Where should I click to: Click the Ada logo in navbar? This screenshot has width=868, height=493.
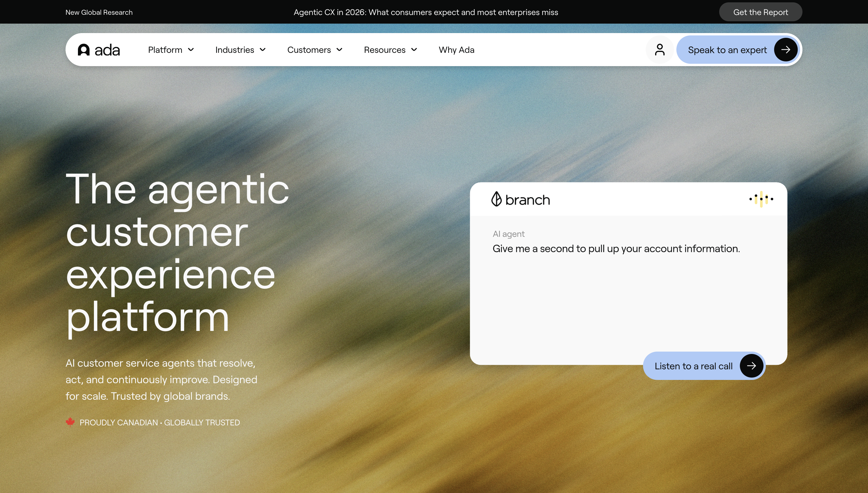point(99,50)
